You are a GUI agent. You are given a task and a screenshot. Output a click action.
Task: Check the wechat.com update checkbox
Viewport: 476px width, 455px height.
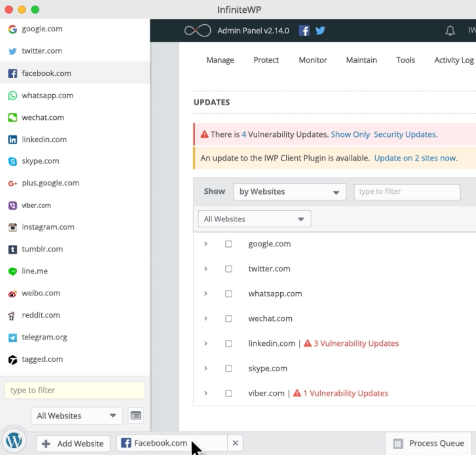(228, 319)
